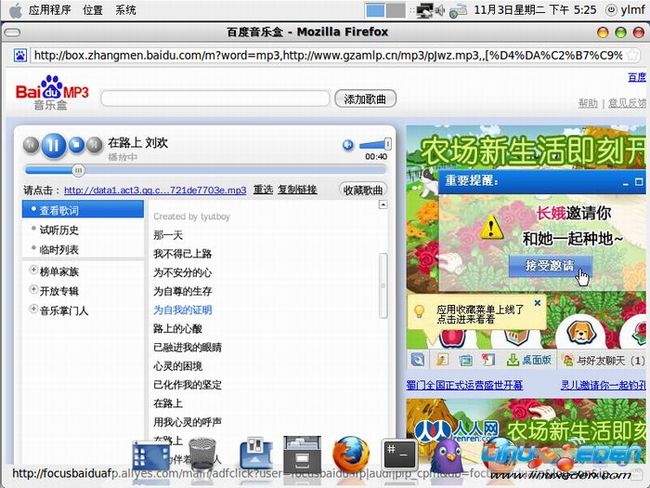Screen dimensions: 650x488
Task: Click the 收藏歌曲 button
Action: point(363,190)
